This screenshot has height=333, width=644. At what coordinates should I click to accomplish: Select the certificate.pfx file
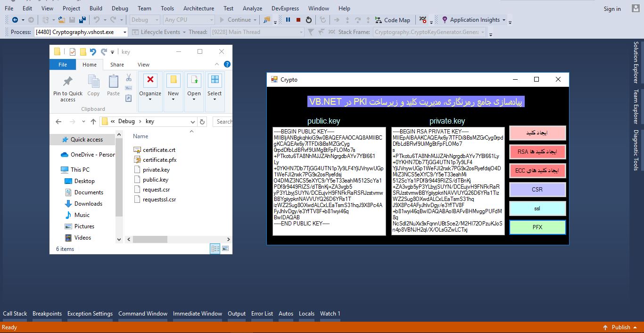(159, 160)
